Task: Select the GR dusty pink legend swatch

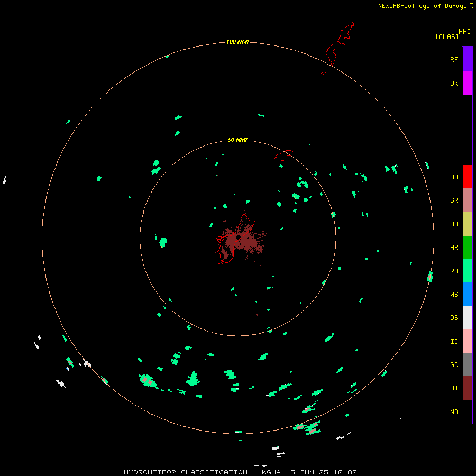Action: pos(467,200)
